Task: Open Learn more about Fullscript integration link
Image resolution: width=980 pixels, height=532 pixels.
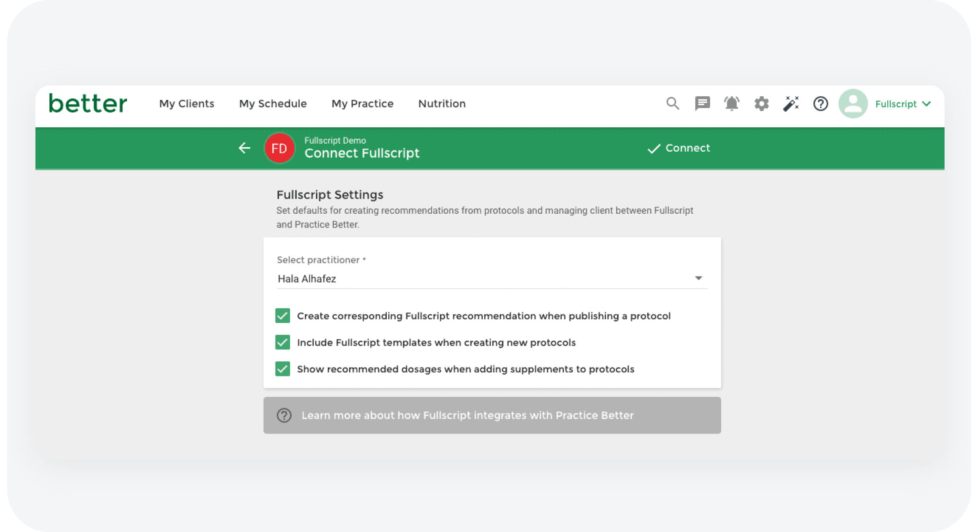Action: coord(492,415)
